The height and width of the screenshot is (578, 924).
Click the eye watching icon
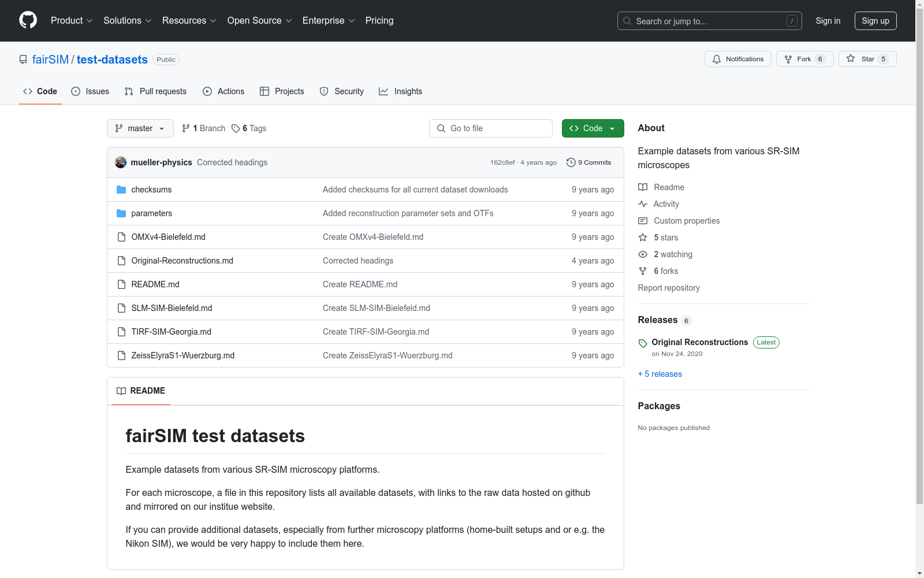[643, 254]
